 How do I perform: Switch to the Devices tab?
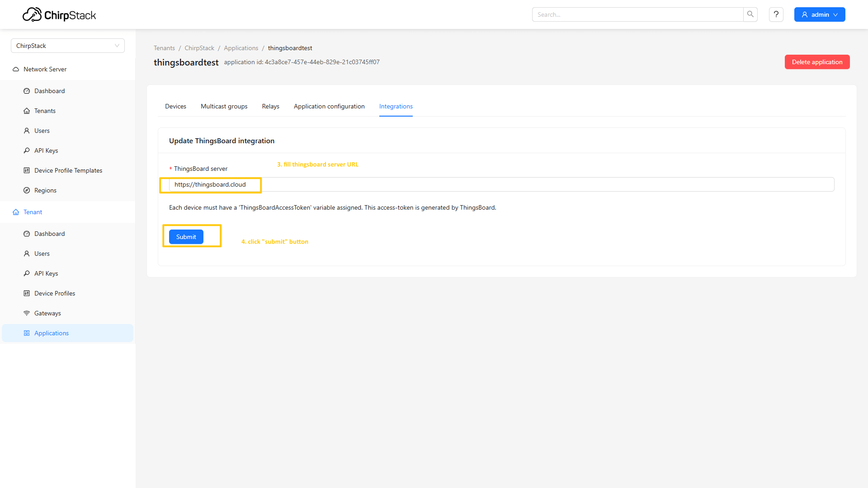175,106
